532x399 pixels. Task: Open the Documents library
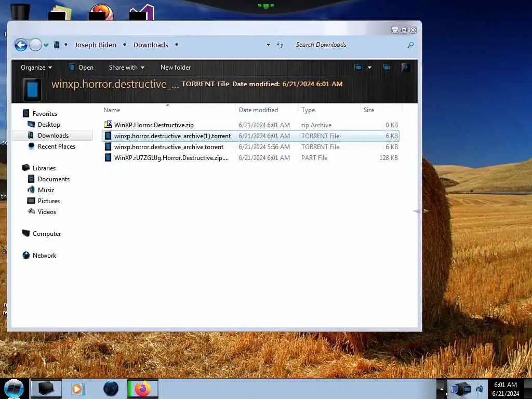pos(48,179)
